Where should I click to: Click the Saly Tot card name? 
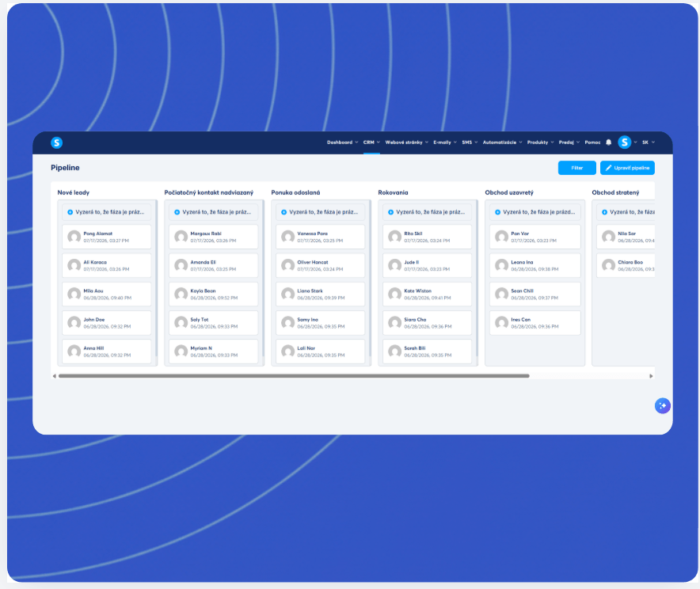199,320
